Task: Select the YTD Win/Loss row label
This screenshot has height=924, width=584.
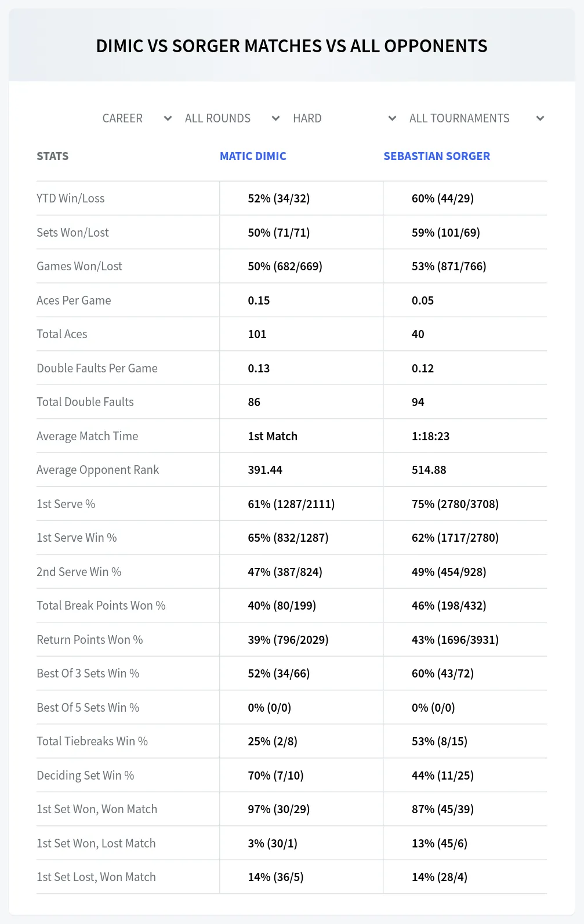Action: click(x=71, y=198)
